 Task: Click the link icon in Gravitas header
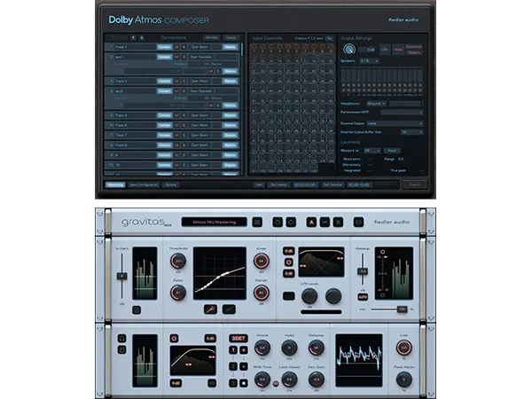pyautogui.click(x=358, y=223)
